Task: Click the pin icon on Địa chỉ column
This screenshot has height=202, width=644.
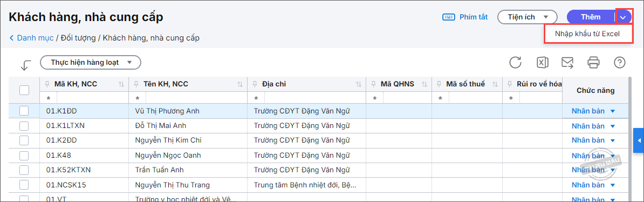Action: [x=256, y=84]
